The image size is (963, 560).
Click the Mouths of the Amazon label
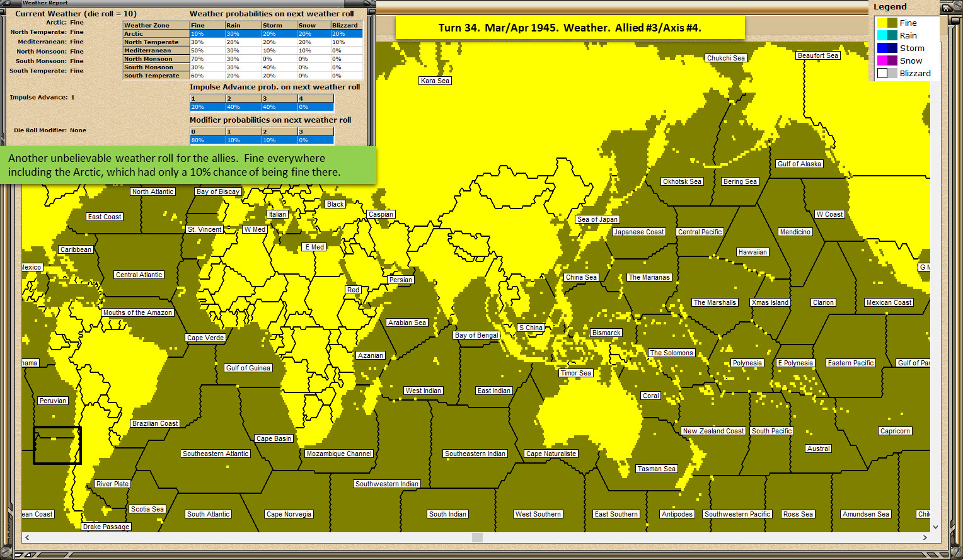137,312
